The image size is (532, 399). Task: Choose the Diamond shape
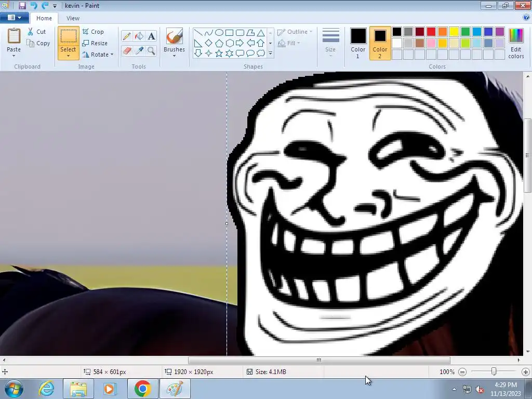click(x=209, y=43)
